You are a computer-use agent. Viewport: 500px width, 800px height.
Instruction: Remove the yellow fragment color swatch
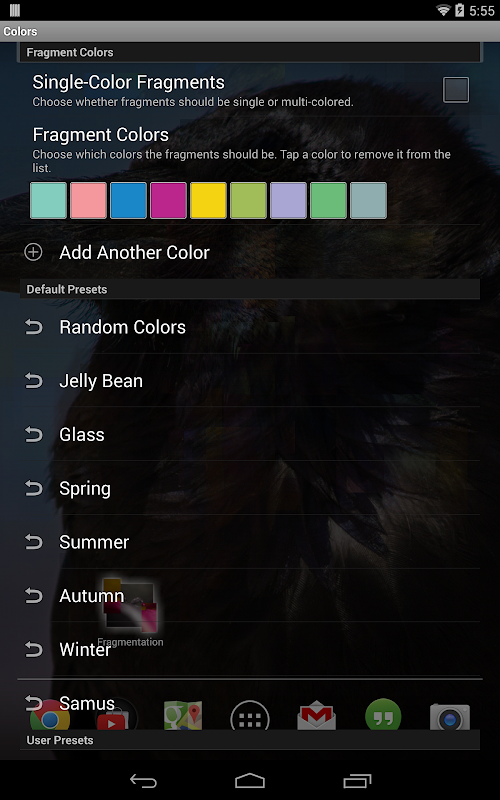[208, 201]
